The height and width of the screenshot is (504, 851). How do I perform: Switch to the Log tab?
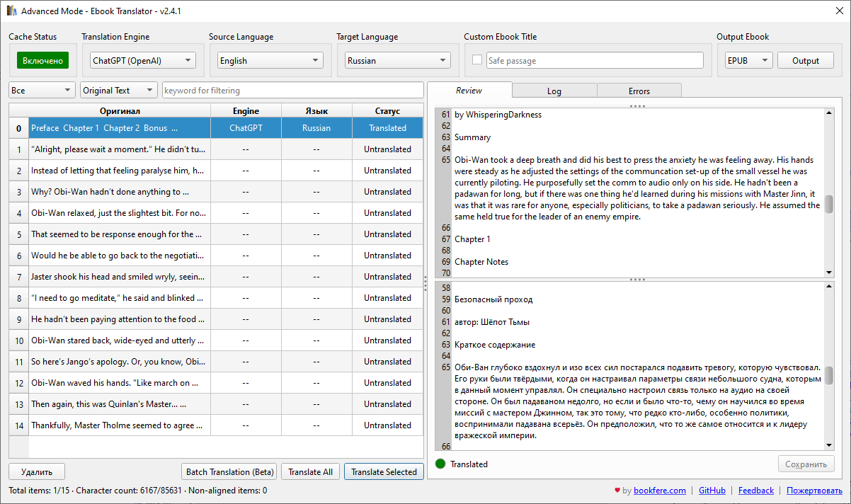(x=554, y=91)
